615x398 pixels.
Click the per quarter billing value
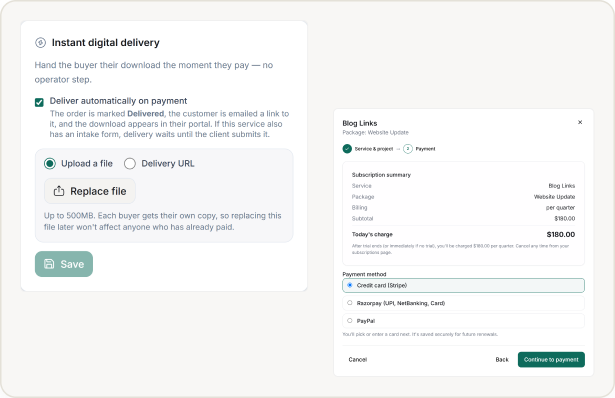[x=560, y=207]
